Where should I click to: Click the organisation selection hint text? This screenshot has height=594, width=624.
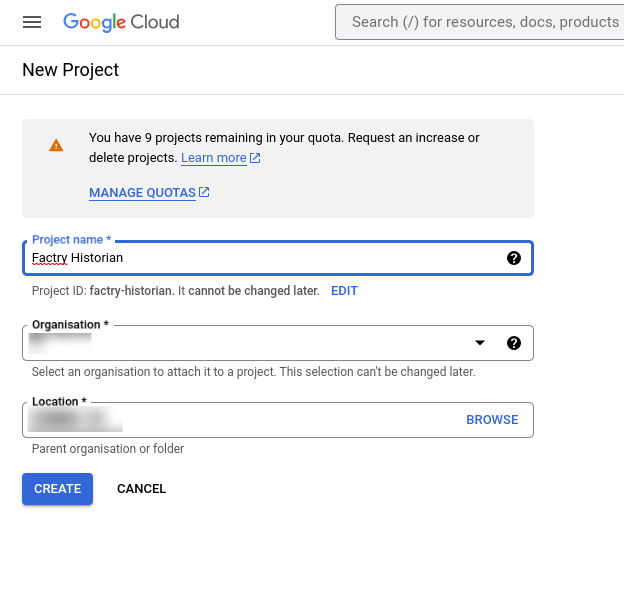point(254,372)
